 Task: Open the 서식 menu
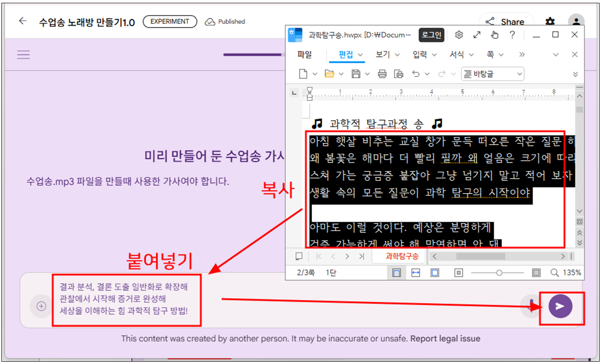pos(462,55)
